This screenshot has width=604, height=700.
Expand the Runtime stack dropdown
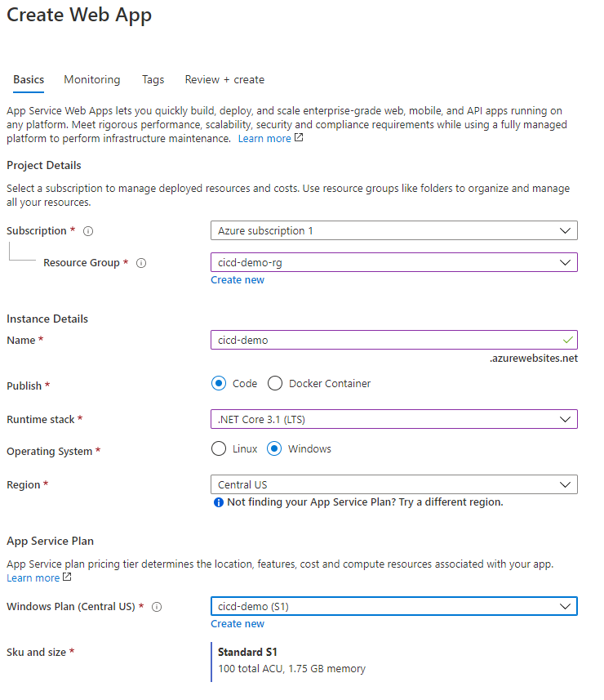click(x=394, y=419)
